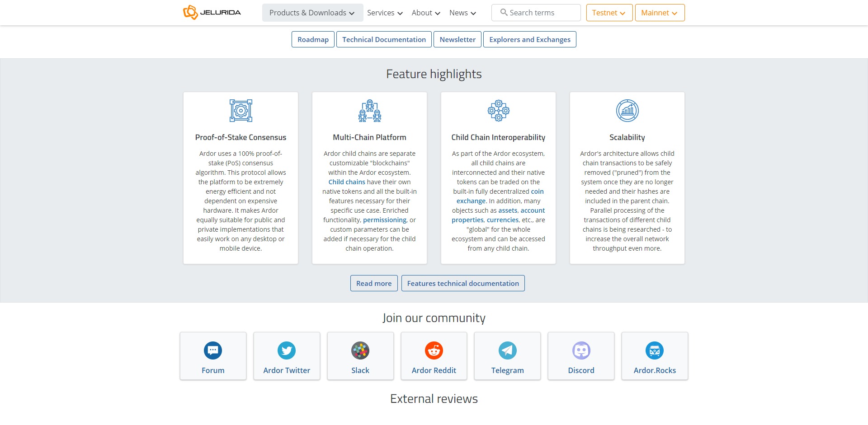Open the Discord icon
Viewport: 868px width, 425px height.
(x=581, y=350)
